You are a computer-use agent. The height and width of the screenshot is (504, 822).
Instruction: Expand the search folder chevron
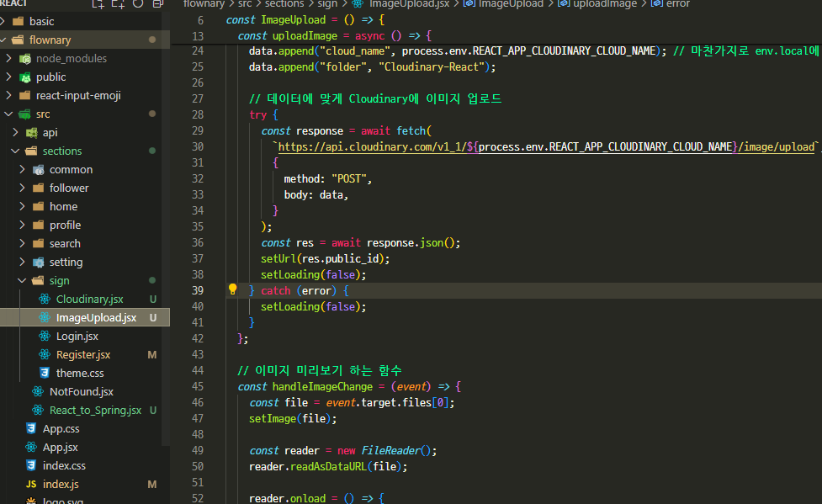[22, 243]
